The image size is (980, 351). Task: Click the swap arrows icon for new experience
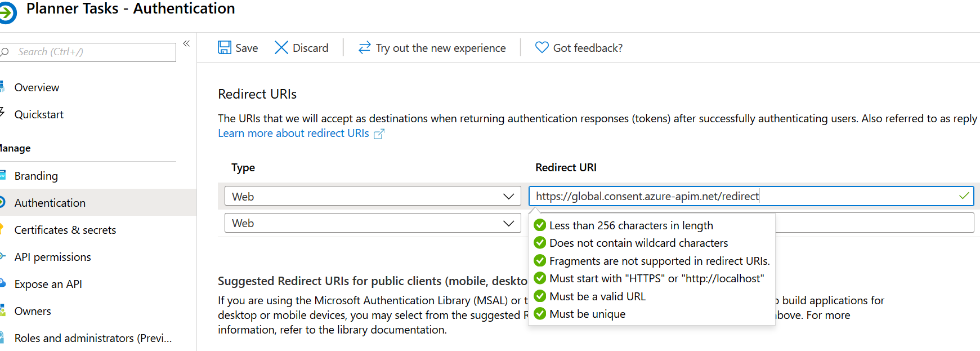[364, 48]
